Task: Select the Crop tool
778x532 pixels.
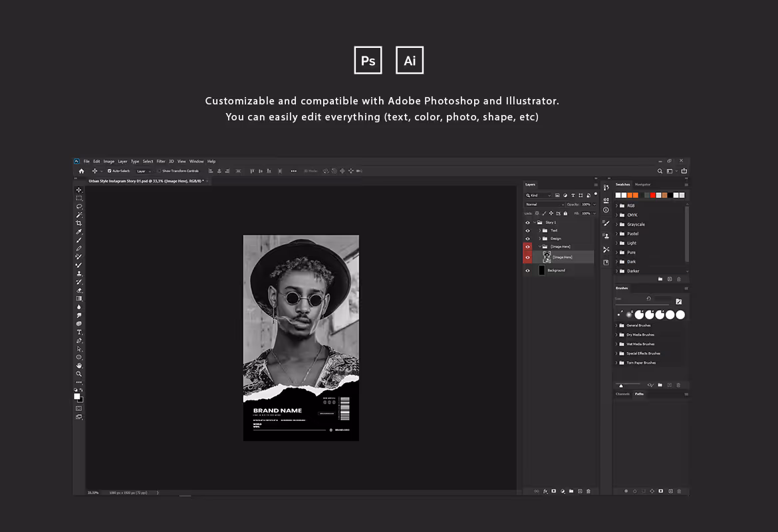Action: (x=79, y=223)
